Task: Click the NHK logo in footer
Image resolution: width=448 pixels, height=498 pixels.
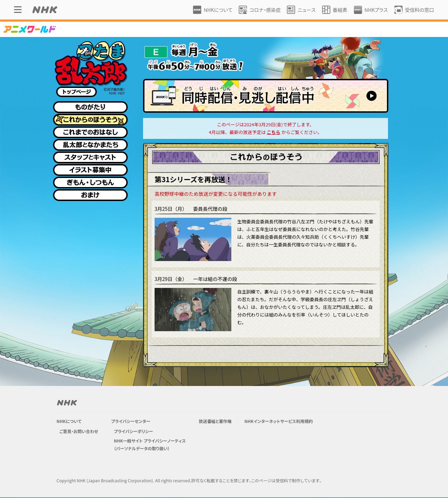Action: [67, 403]
